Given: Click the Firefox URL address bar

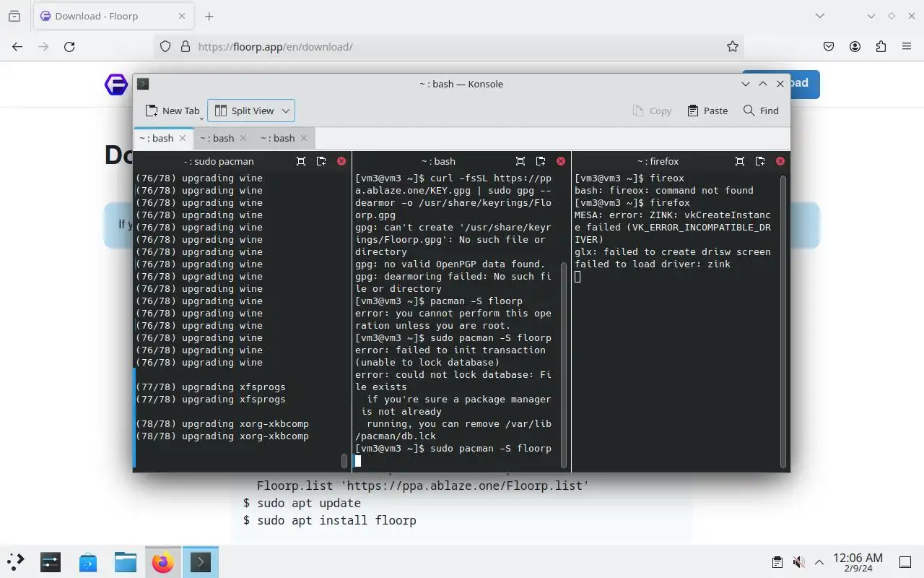Looking at the screenshot, I should pyautogui.click(x=448, y=46).
